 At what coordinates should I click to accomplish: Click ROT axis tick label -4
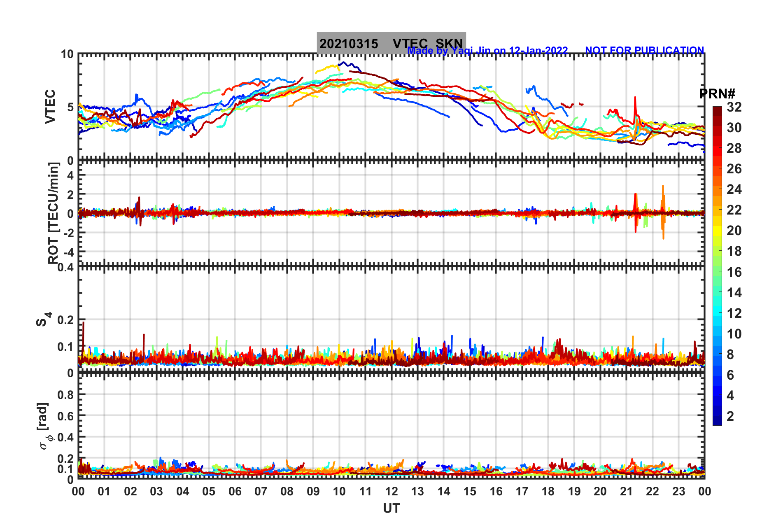coord(69,251)
